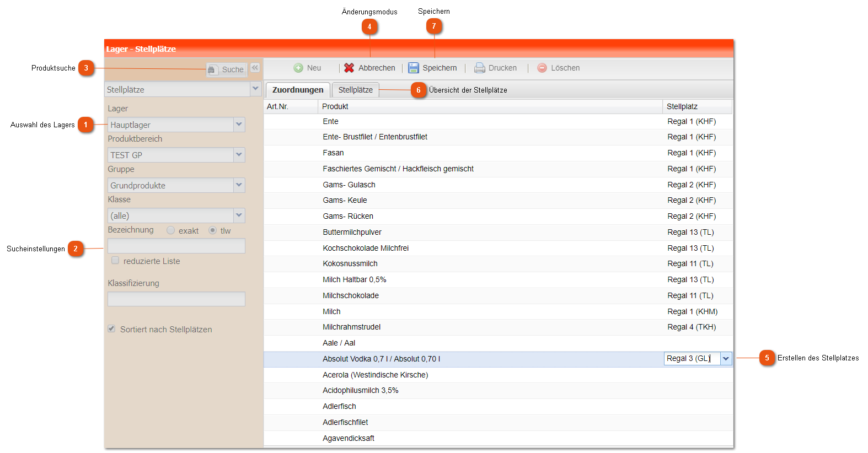Viewport: 868px width, 453px height.
Task: Click the Suche button text
Action: click(x=233, y=69)
